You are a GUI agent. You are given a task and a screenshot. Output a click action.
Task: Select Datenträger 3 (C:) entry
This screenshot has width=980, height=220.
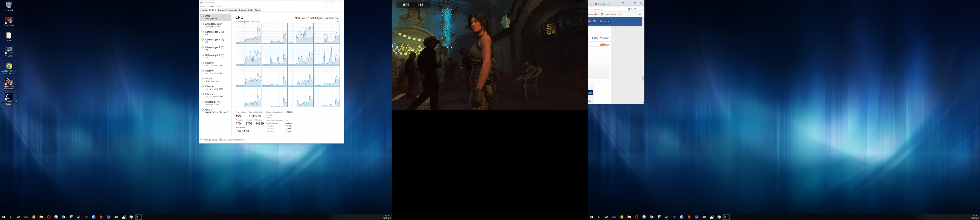tap(216, 56)
